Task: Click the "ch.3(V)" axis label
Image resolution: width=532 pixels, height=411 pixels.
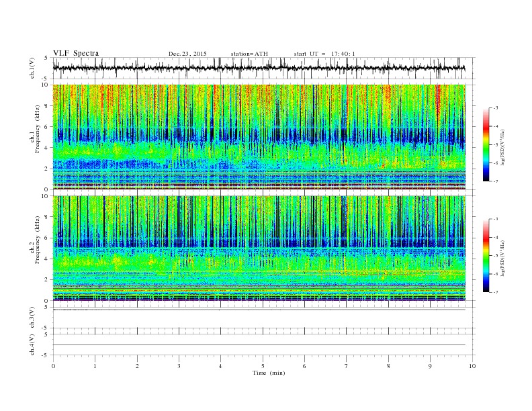Action: pyautogui.click(x=32, y=318)
